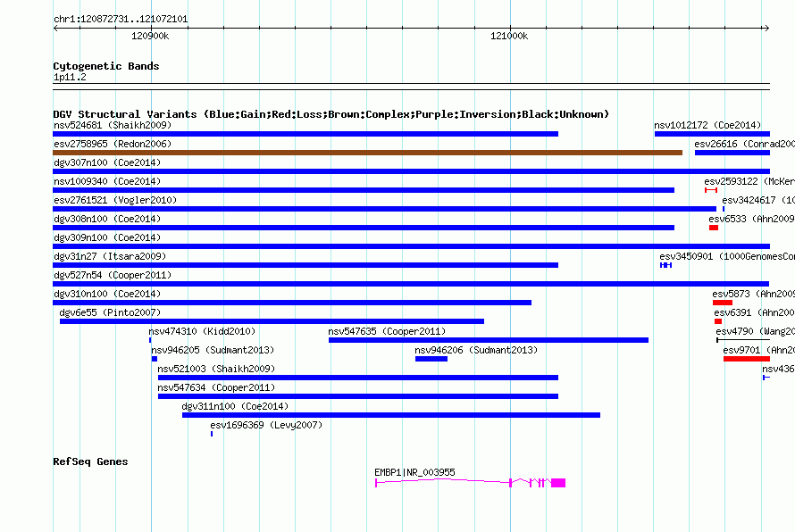Click the right arrow of the ruler
Screen dimensions: 795x532
tap(766, 28)
